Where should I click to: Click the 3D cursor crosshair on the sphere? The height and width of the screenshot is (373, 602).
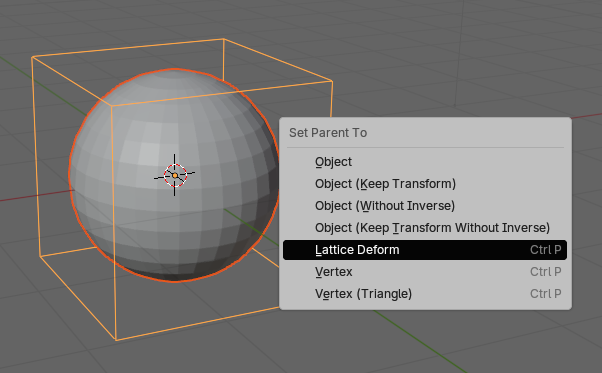click(x=175, y=175)
